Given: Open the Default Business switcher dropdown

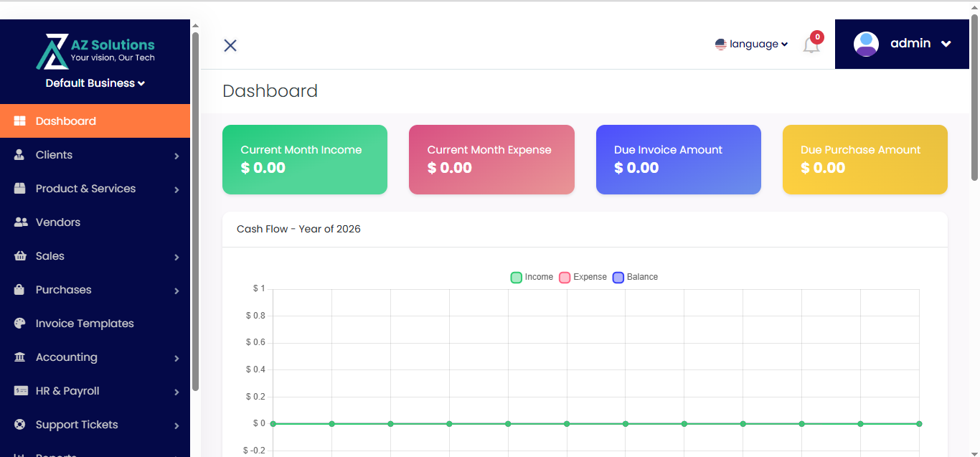Looking at the screenshot, I should tap(95, 83).
